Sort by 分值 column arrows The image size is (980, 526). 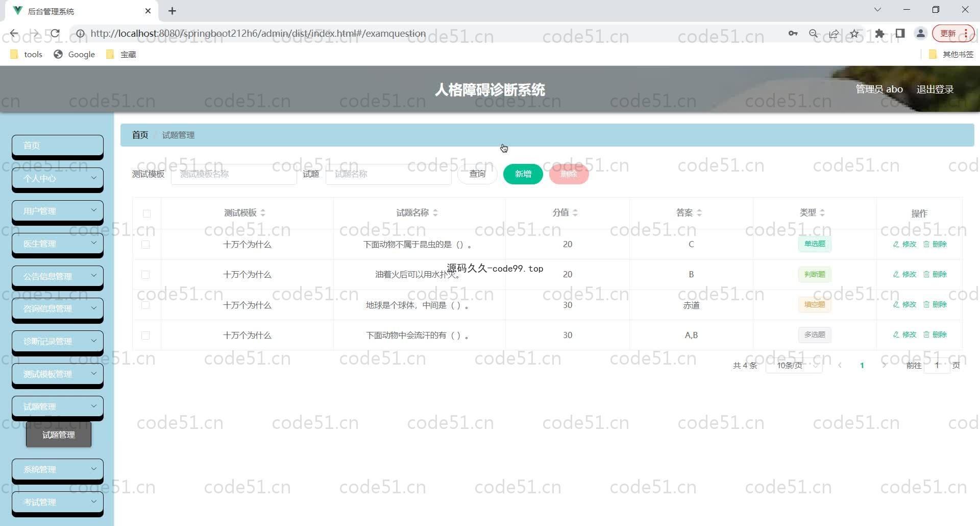[x=575, y=213]
